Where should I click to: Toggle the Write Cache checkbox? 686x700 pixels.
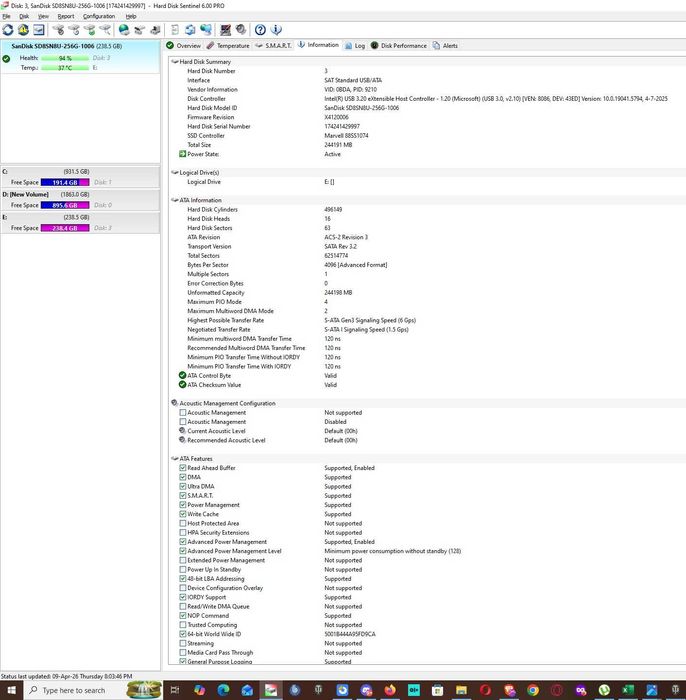(183, 514)
